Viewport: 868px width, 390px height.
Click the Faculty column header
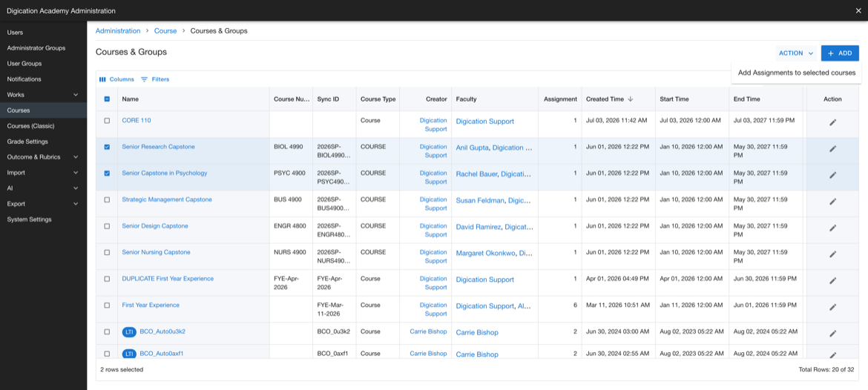[x=466, y=99]
